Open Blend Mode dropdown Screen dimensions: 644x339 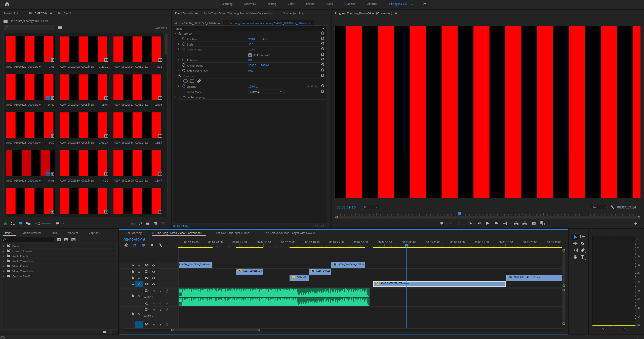coord(266,92)
